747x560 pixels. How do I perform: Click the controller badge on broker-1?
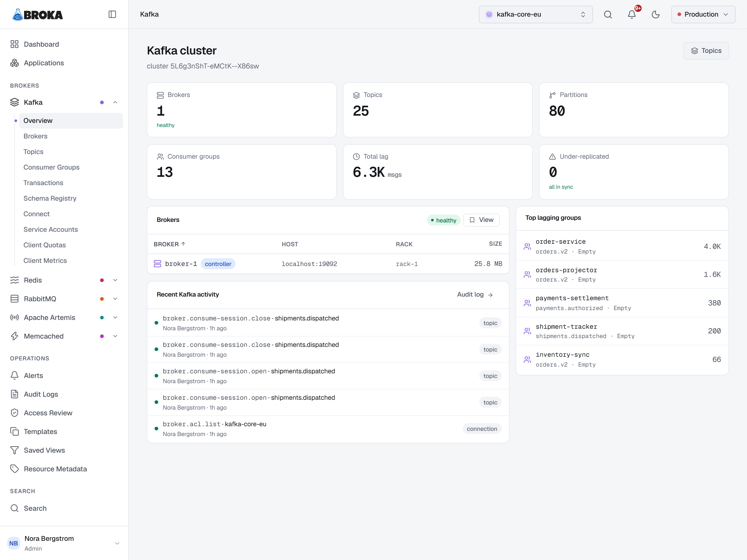coord(218,264)
